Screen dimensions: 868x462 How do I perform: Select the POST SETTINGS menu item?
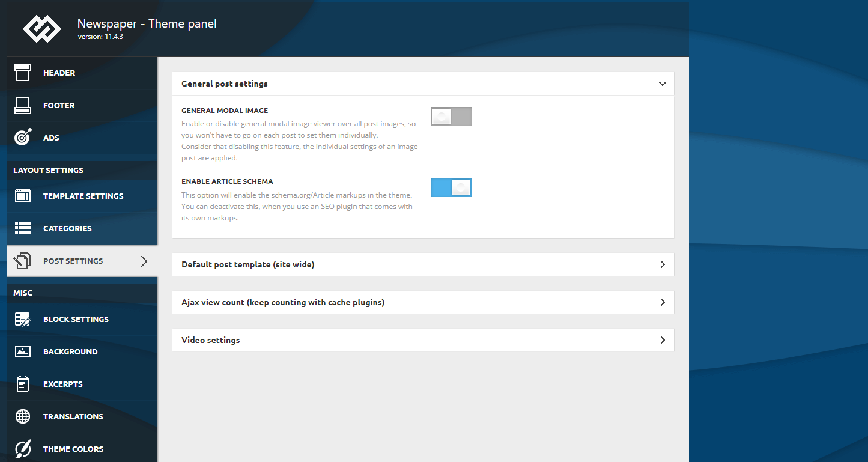click(82, 261)
